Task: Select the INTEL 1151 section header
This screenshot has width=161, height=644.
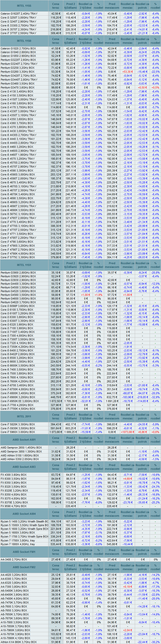Action: pyautogui.click(x=24, y=265)
